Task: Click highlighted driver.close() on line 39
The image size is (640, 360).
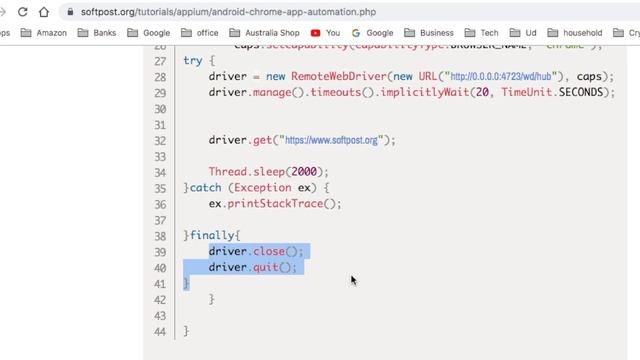Action: tap(256, 251)
